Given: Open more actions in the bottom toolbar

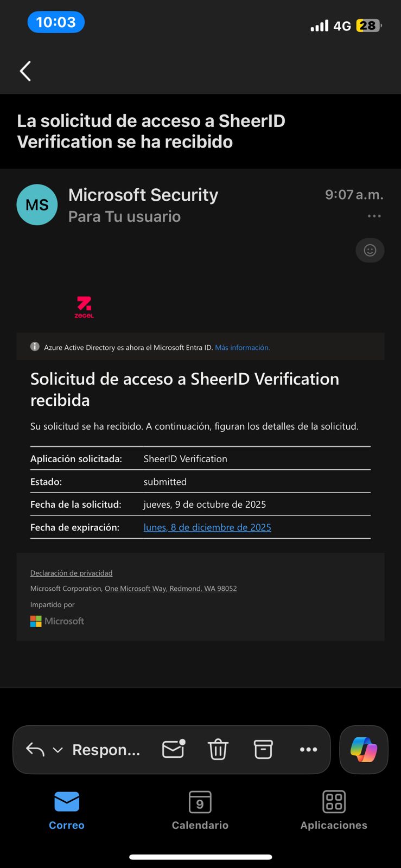Looking at the screenshot, I should (308, 749).
